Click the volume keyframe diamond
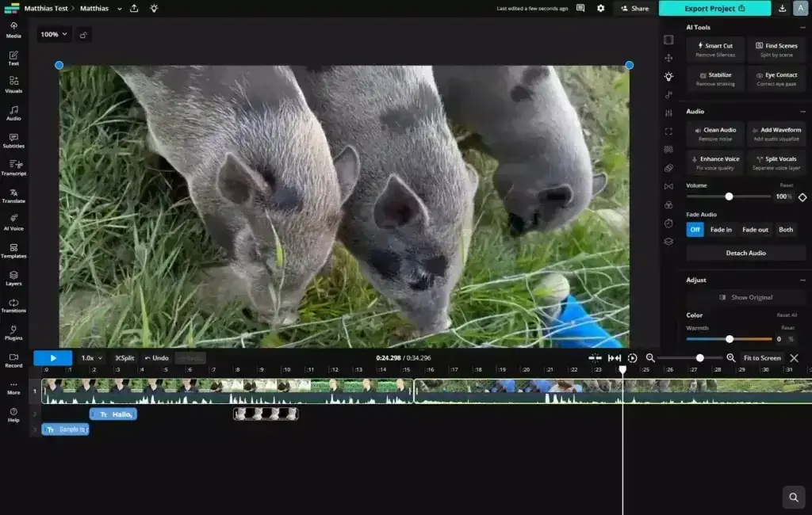 pyautogui.click(x=802, y=197)
